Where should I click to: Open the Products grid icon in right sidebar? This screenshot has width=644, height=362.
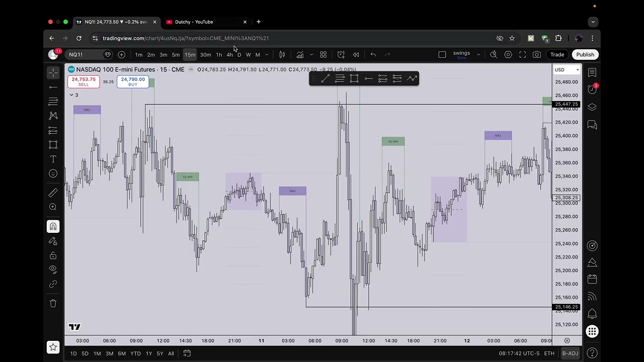(x=592, y=331)
